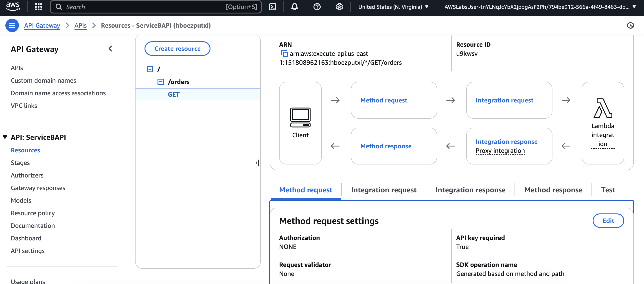Open the region selector dropdown
Viewport: 644px width, 284px height.
(x=393, y=7)
